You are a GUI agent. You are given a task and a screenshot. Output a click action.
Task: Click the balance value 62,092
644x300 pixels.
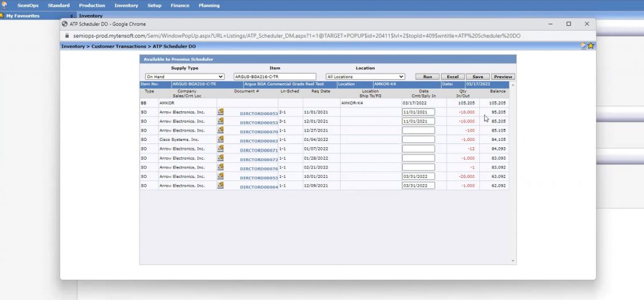point(499,186)
